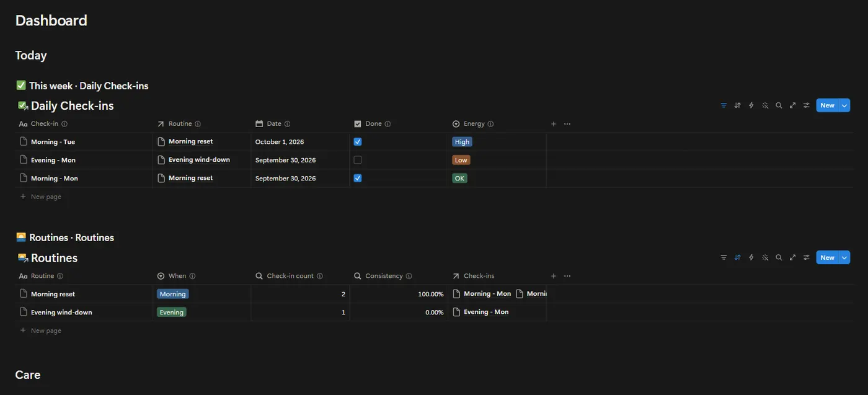
Task: Add New page row under Daily Check-ins
Action: [40, 197]
